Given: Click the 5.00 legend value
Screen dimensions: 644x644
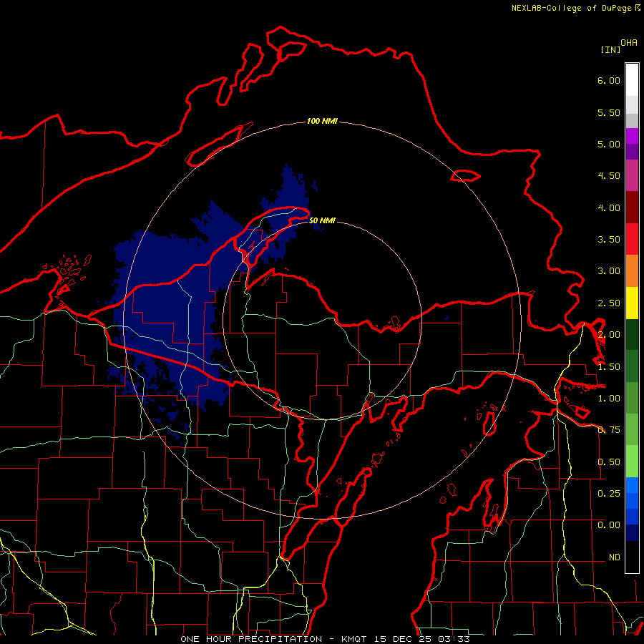Looking at the screenshot, I should pos(609,144).
